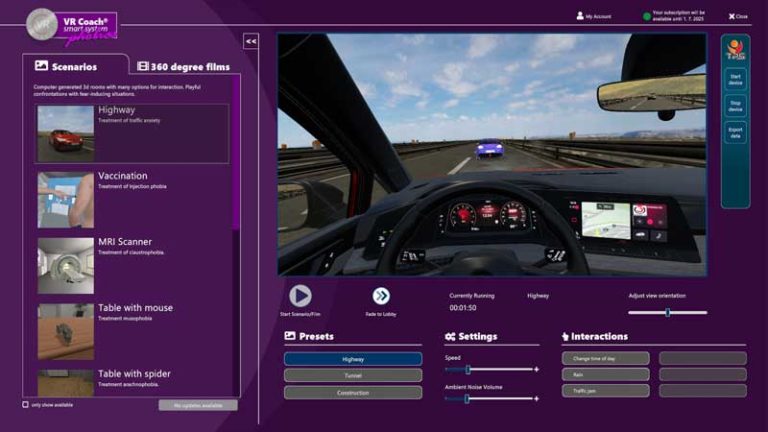This screenshot has width=768, height=432.
Task: Click the X Close button at top right
Action: (738, 16)
